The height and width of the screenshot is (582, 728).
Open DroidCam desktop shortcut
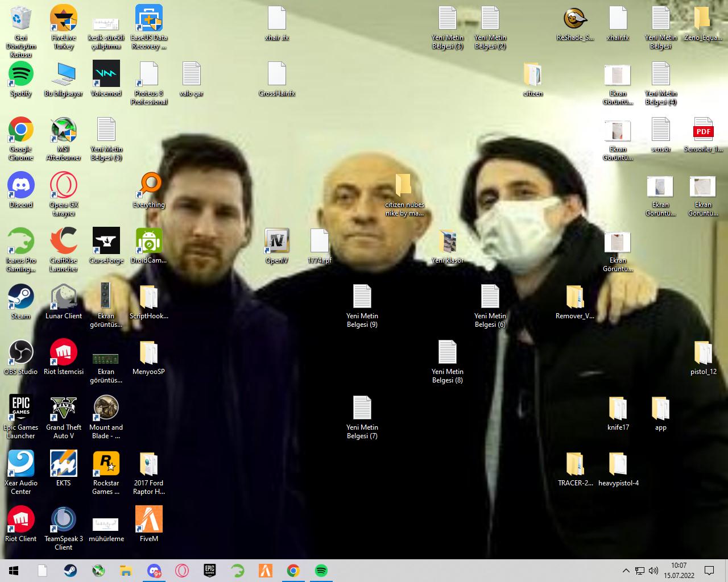(x=149, y=246)
